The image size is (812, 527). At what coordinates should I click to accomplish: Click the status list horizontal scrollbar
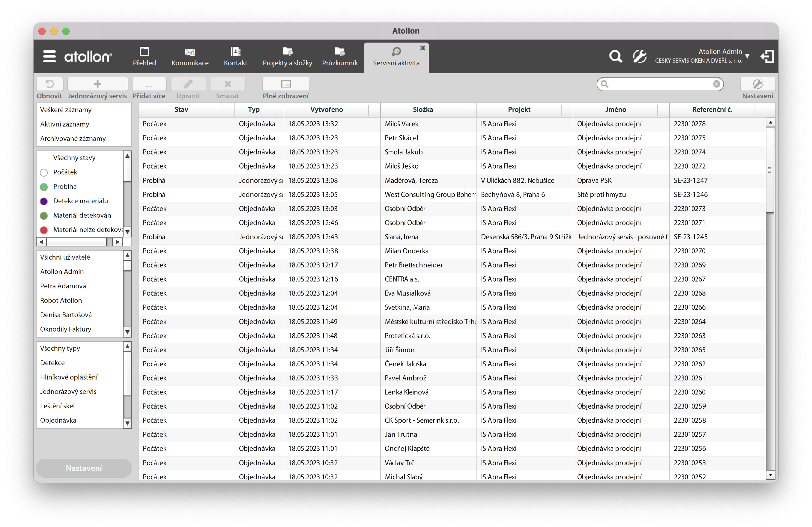tap(77, 242)
